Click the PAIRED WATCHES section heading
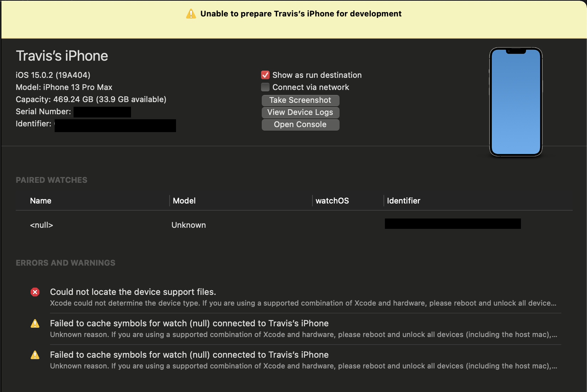The height and width of the screenshot is (392, 587). coord(51,180)
